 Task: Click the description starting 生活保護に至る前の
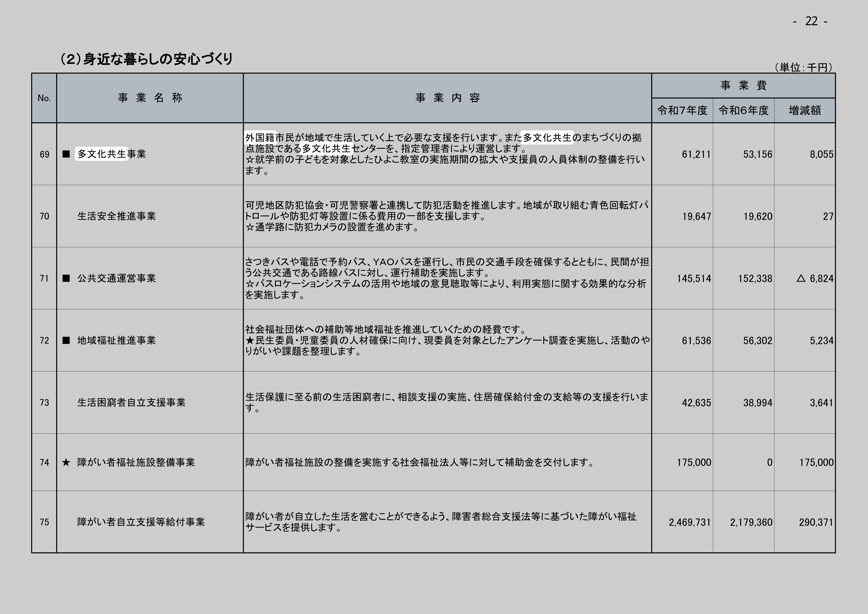coord(446,402)
